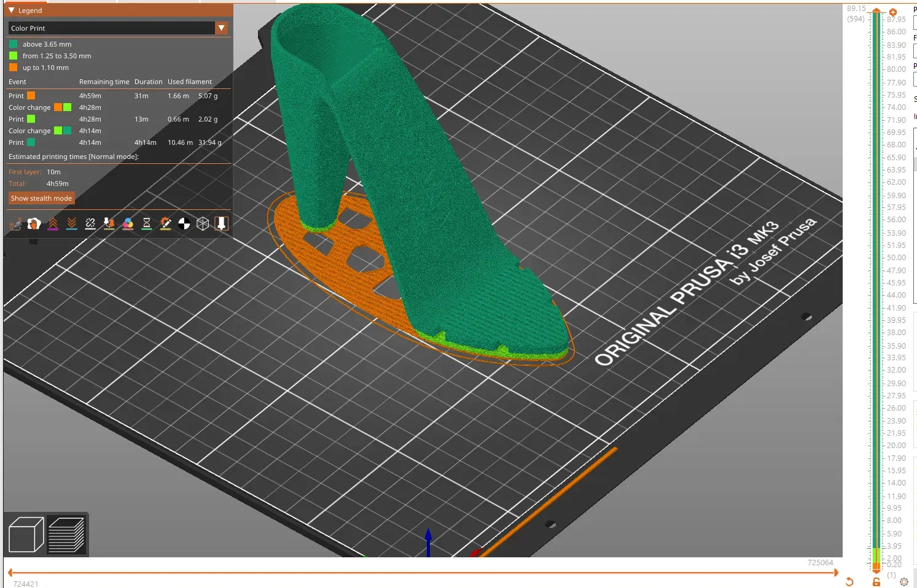Click '10.46 m' used filament value
This screenshot has width=917, height=588.
click(x=180, y=142)
